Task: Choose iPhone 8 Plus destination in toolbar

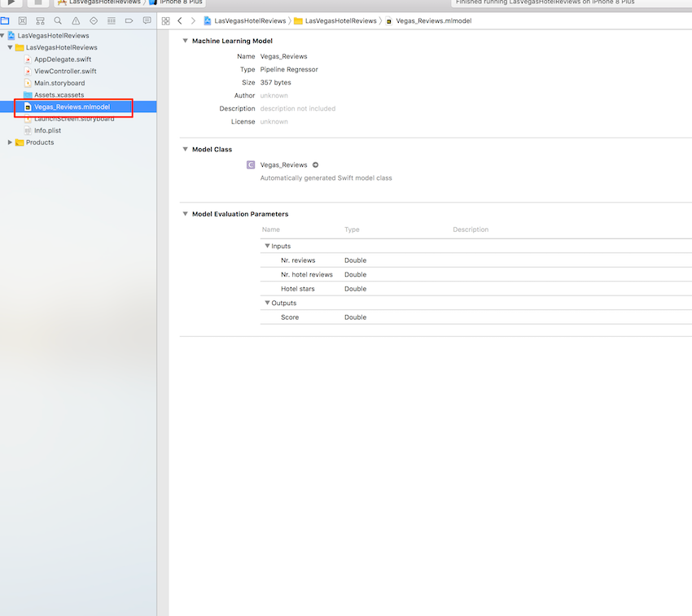Action: pyautogui.click(x=181, y=2)
